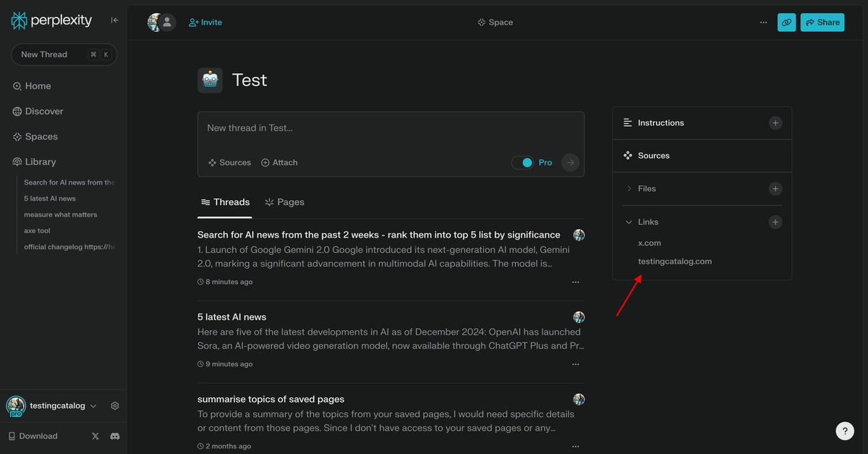This screenshot has height=454, width=868.
Task: Open settings via the gear icon
Action: 114,405
